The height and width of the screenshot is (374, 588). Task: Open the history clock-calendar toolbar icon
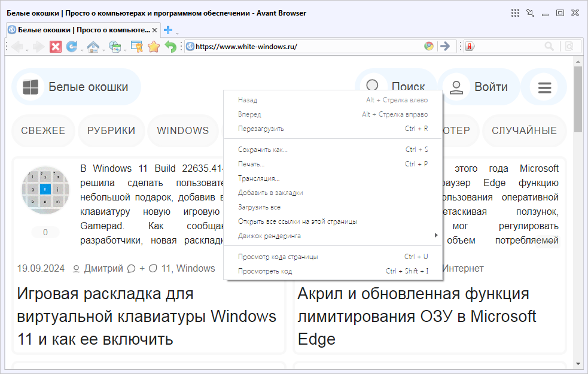pos(115,47)
